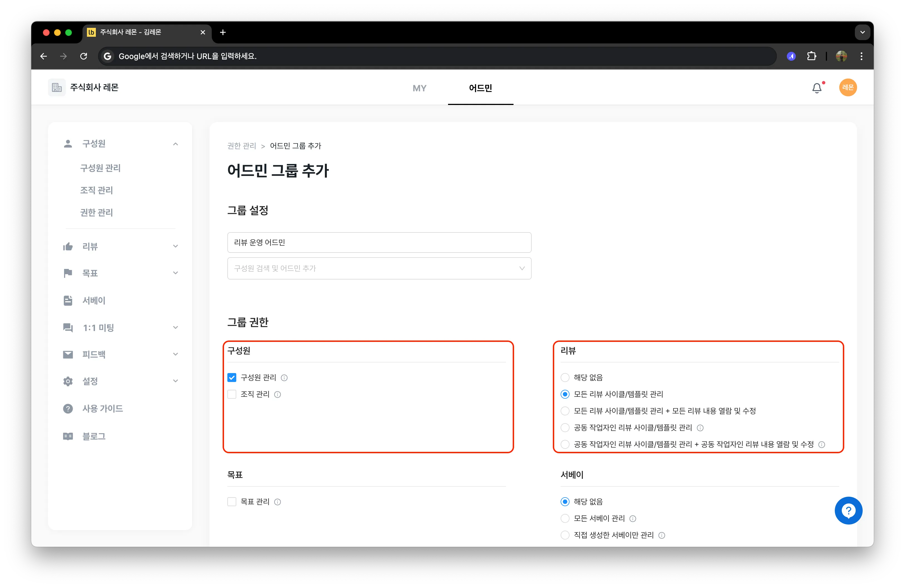Show info tooltip for 조직 관리

pyautogui.click(x=278, y=394)
